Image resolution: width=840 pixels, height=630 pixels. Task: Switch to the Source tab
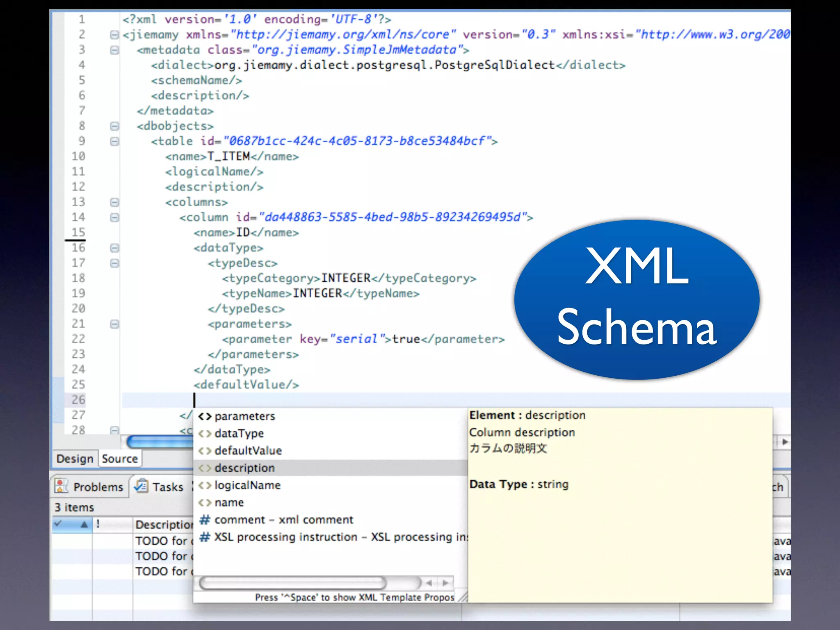click(x=120, y=459)
